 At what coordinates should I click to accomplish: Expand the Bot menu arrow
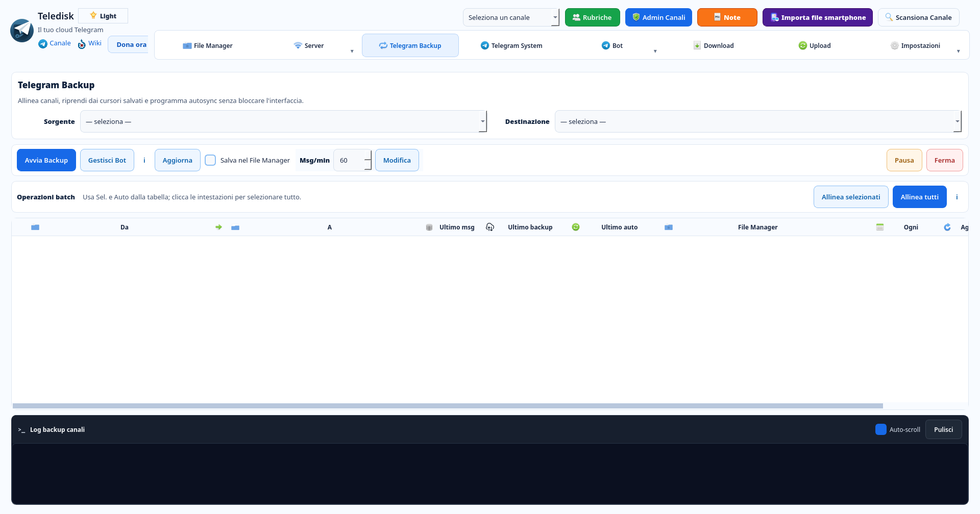pyautogui.click(x=655, y=51)
